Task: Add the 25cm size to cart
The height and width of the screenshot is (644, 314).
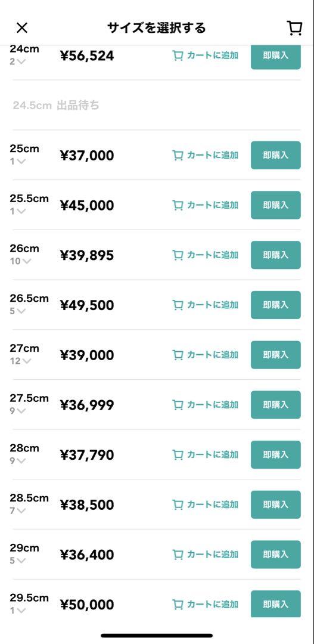Action: point(205,155)
